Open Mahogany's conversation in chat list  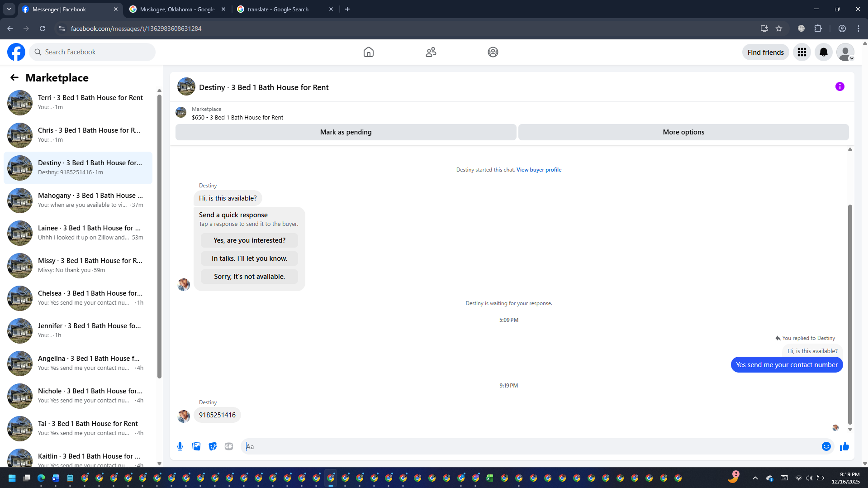point(78,201)
